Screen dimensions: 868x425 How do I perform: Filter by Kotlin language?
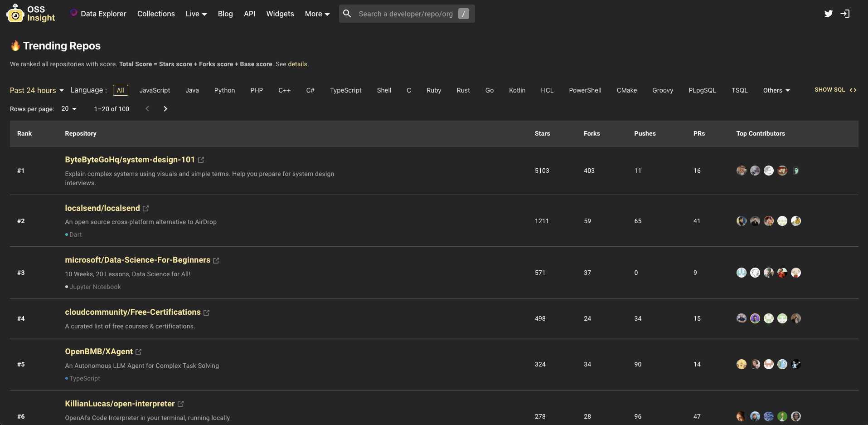coord(517,90)
